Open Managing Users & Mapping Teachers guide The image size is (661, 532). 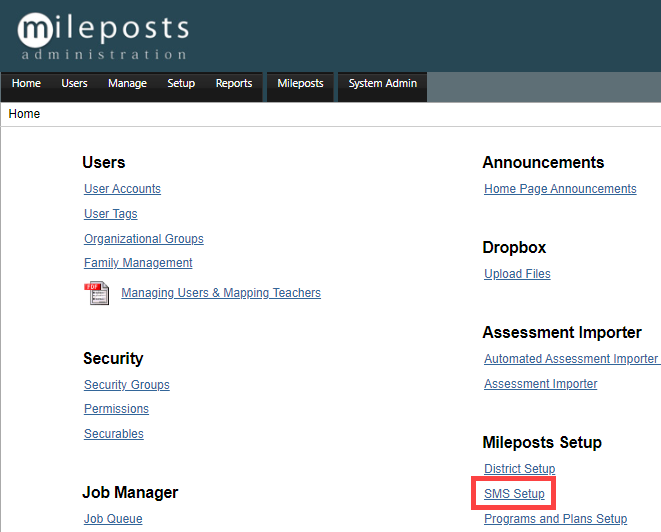pos(221,293)
